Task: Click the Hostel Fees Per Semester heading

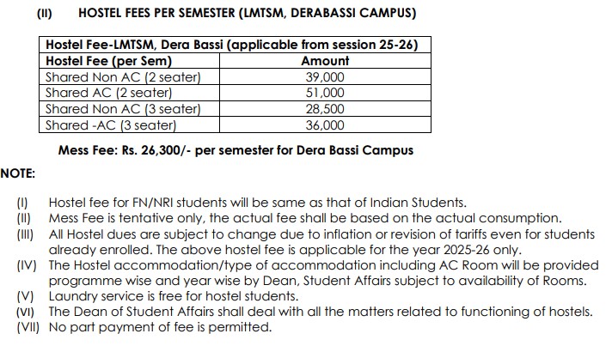Action: tap(247, 14)
